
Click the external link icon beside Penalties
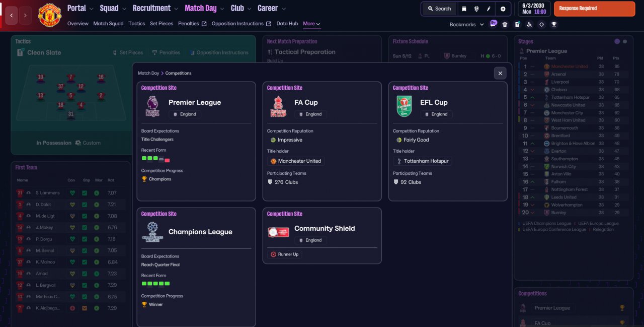tap(204, 24)
